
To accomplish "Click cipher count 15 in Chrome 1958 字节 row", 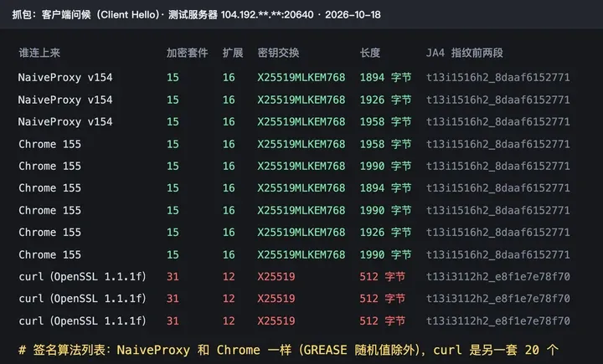I will tap(173, 144).
